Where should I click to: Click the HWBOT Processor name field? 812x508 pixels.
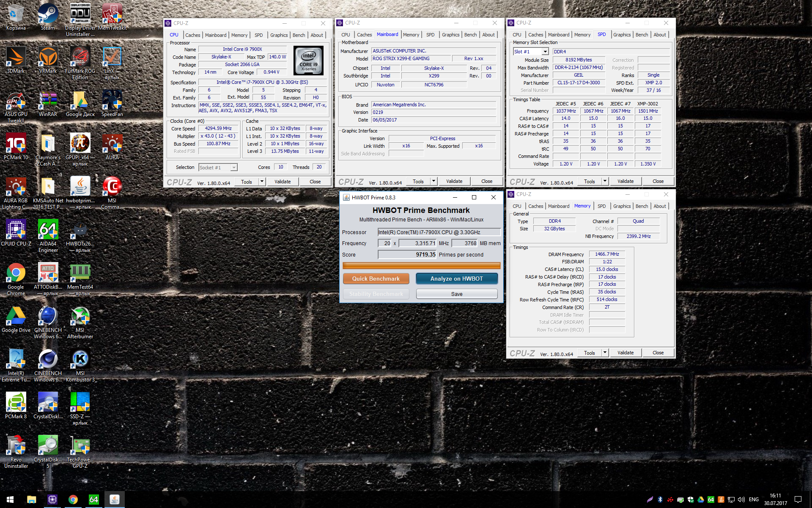tap(439, 232)
